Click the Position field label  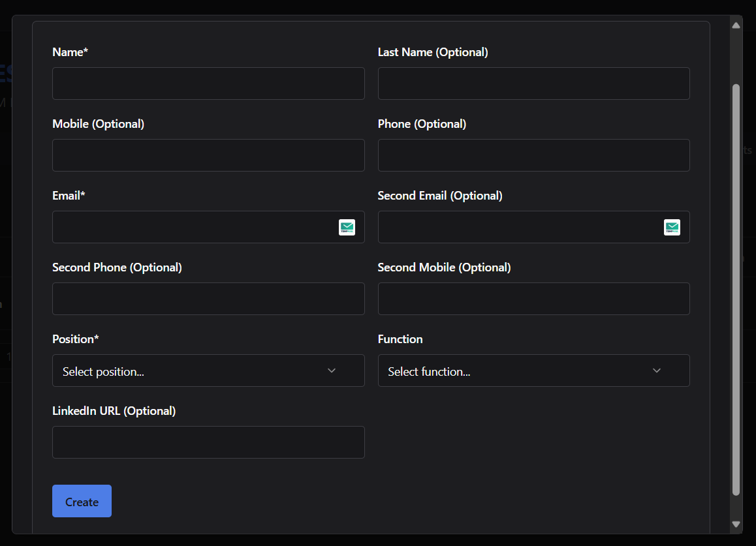pos(75,339)
